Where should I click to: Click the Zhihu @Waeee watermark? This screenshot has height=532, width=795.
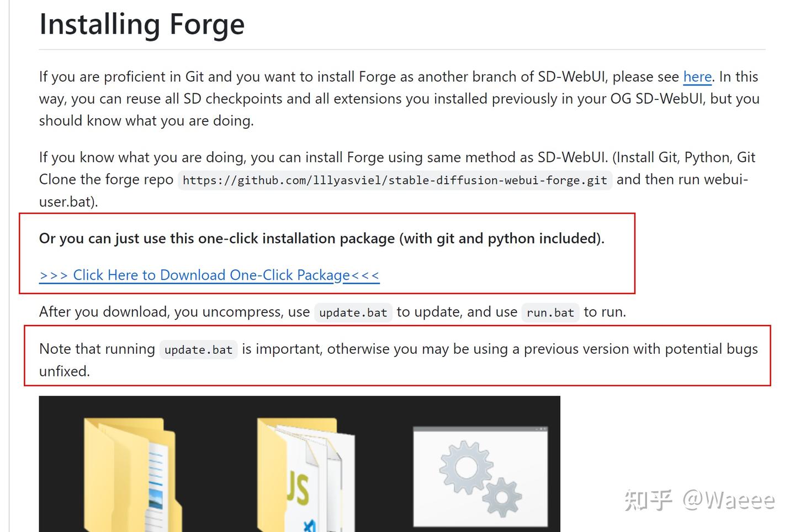point(699,499)
